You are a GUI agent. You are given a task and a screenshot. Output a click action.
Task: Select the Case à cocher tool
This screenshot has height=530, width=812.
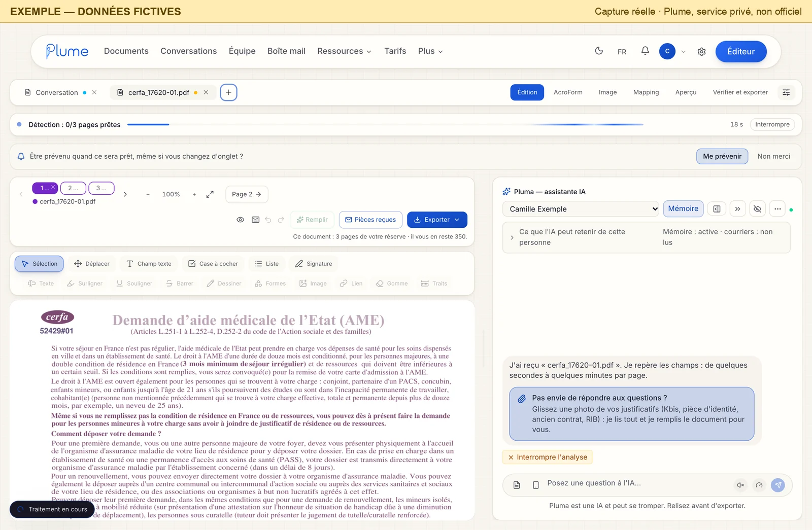[x=213, y=264]
